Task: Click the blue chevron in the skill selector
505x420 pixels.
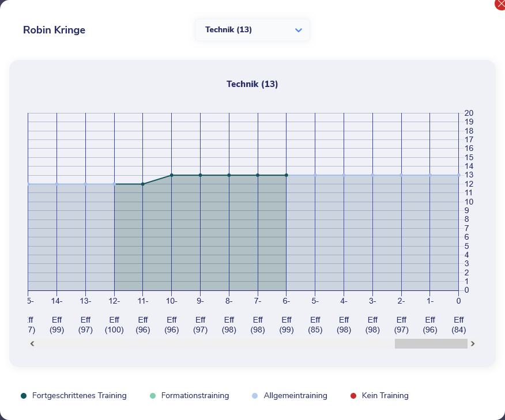Action: pyautogui.click(x=298, y=30)
